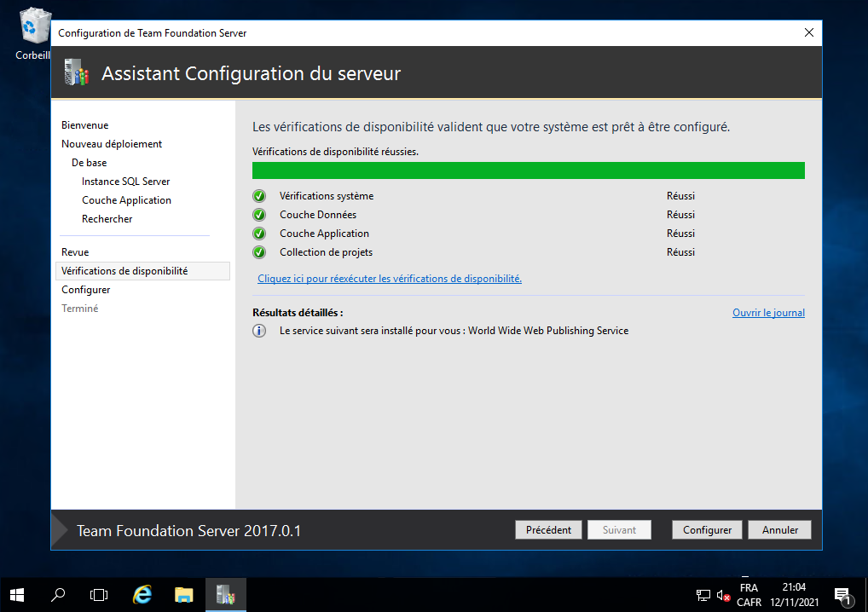The height and width of the screenshot is (612, 868).
Task: Open the log via Ouvrir le journal
Action: [768, 313]
